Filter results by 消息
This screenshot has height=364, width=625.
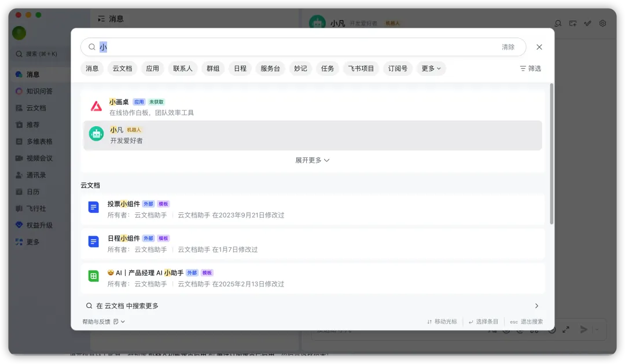tap(92, 68)
